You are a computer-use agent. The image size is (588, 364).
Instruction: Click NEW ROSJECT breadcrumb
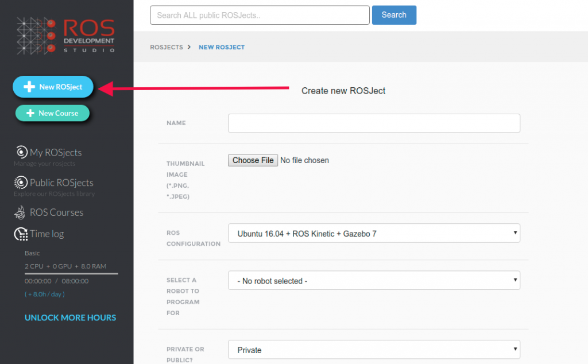pyautogui.click(x=222, y=47)
